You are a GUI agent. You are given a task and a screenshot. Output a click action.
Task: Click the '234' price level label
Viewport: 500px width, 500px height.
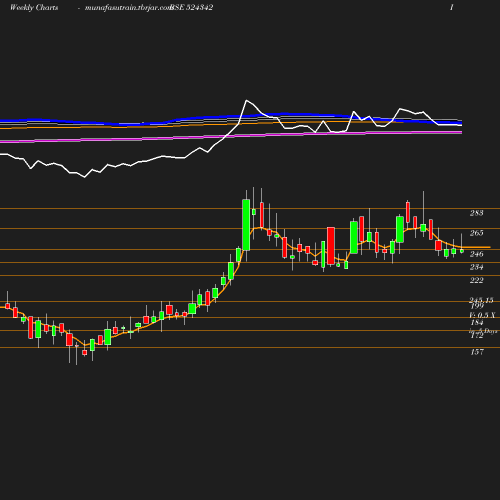[x=477, y=267]
